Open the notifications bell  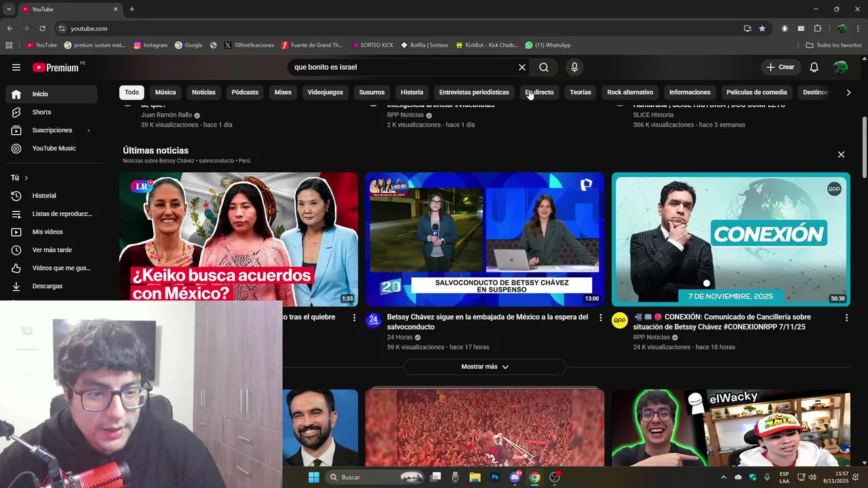pyautogui.click(x=814, y=67)
